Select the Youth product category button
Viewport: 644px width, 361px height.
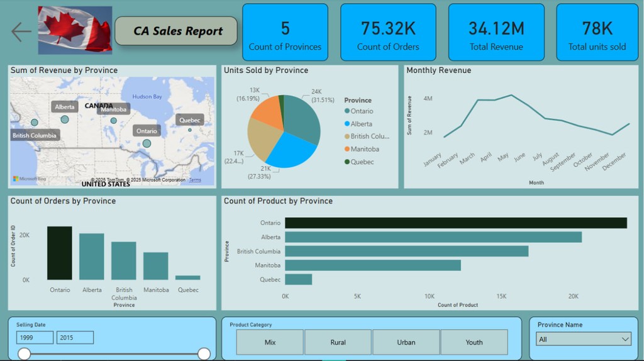pyautogui.click(x=474, y=342)
